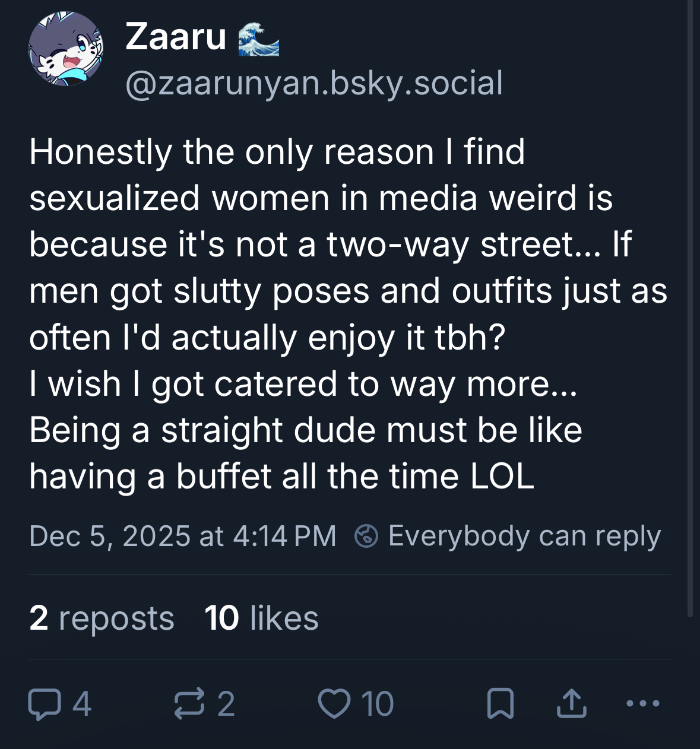
Task: Click the reply count number 4
Action: (x=82, y=704)
